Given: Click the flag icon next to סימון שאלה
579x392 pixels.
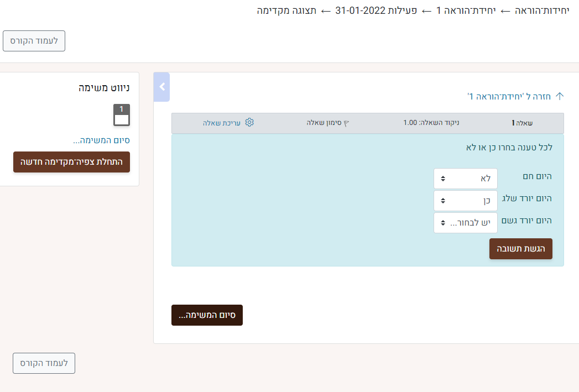Looking at the screenshot, I should (x=347, y=123).
